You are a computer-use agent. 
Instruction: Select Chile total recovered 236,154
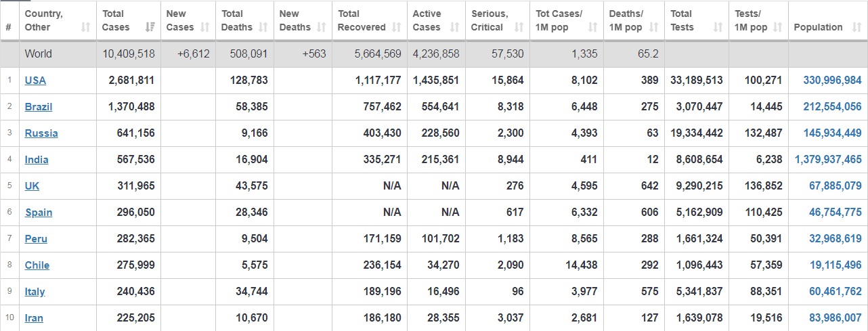pos(382,265)
